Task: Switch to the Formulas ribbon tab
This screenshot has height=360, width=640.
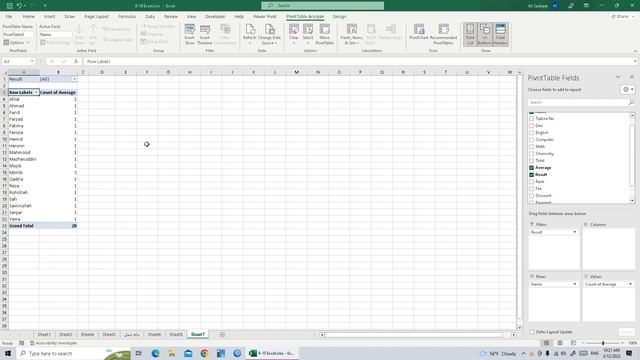Action: (x=127, y=17)
